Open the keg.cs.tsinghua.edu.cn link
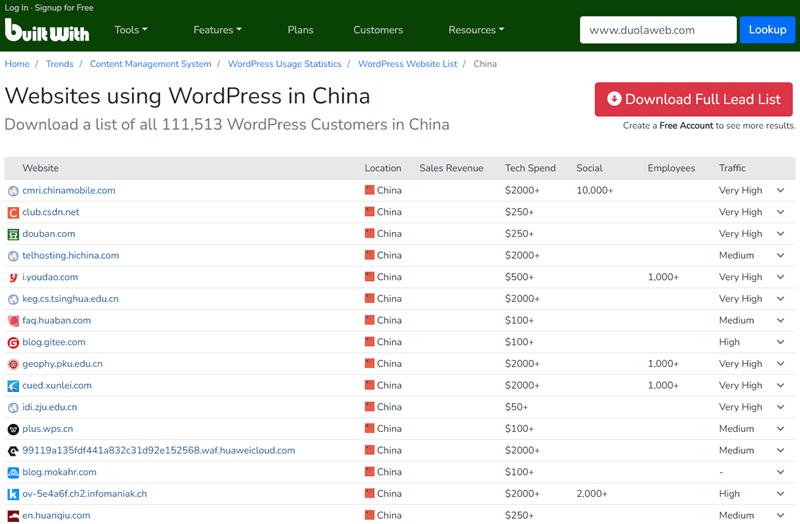 tap(70, 298)
